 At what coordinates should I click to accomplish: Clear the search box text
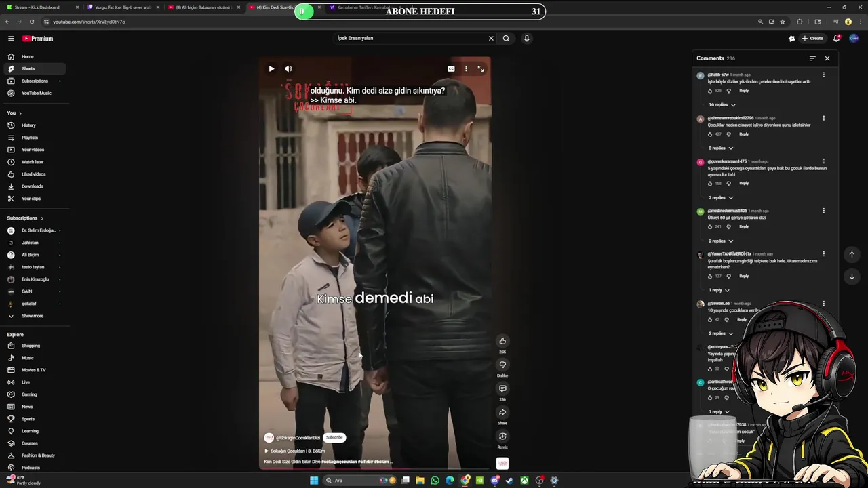point(491,38)
